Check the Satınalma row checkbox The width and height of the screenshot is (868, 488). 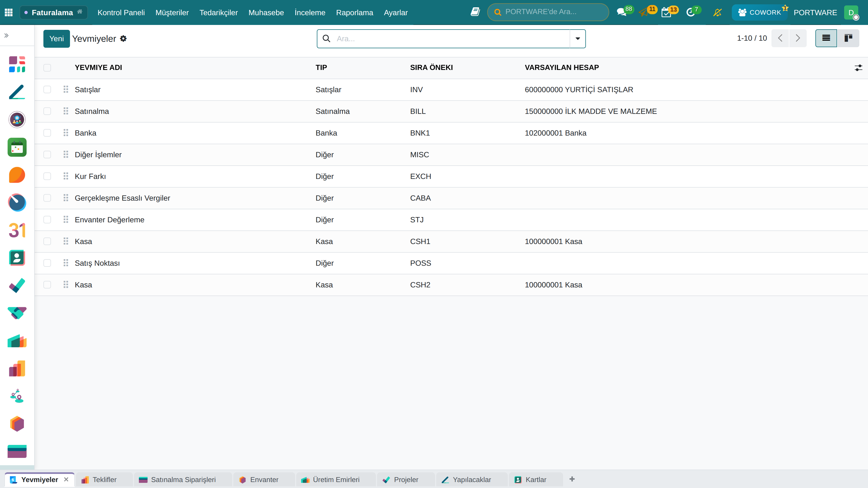coord(47,111)
